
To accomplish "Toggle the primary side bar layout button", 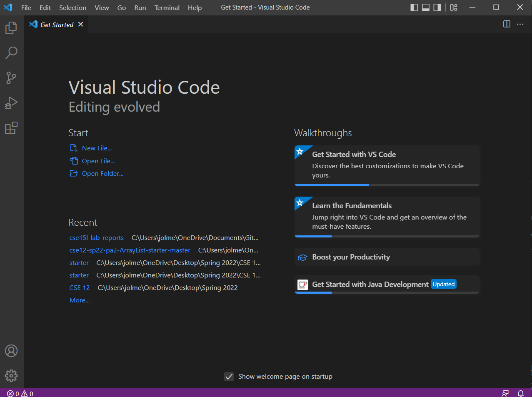I will click(414, 7).
